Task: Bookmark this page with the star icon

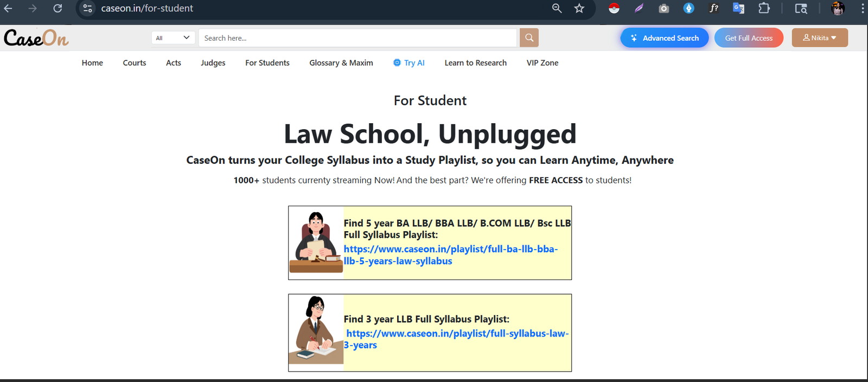Action: 579,8
